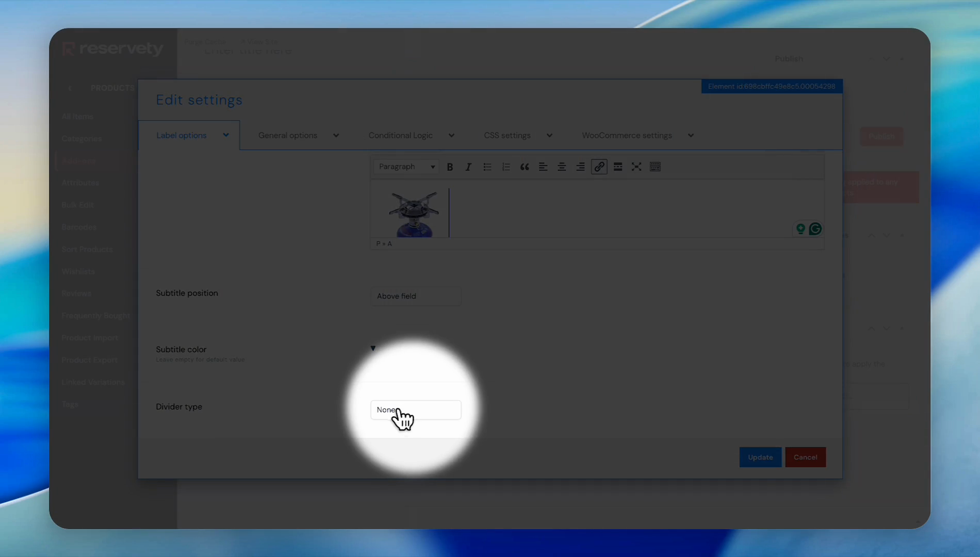Click the Cancel button
The image size is (980, 557).
[805, 457]
